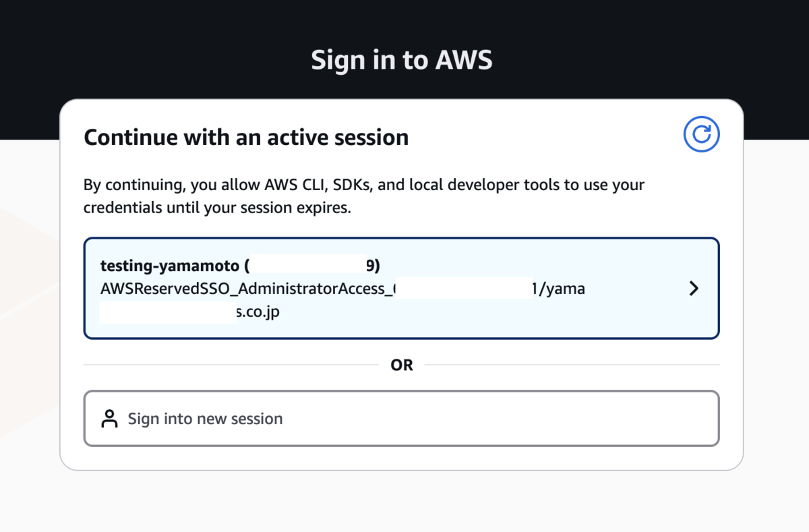809x532 pixels.
Task: Click the Sign in to AWS page title
Action: [x=402, y=60]
